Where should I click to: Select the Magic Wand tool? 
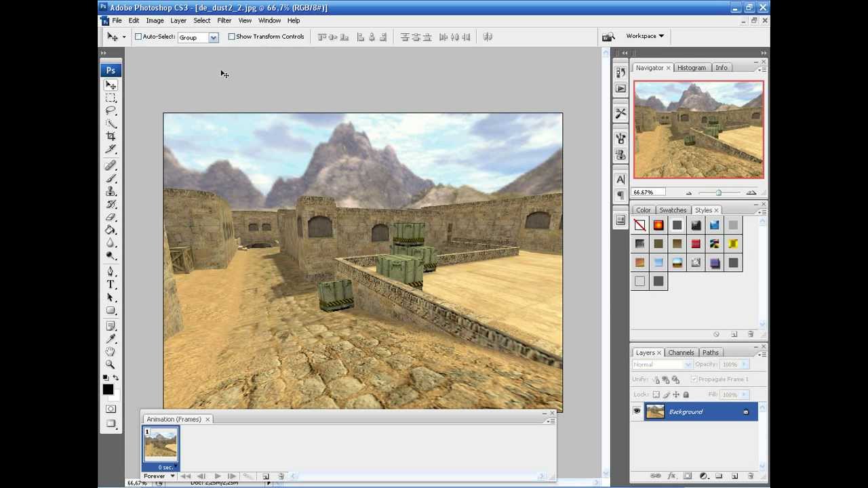click(x=111, y=124)
